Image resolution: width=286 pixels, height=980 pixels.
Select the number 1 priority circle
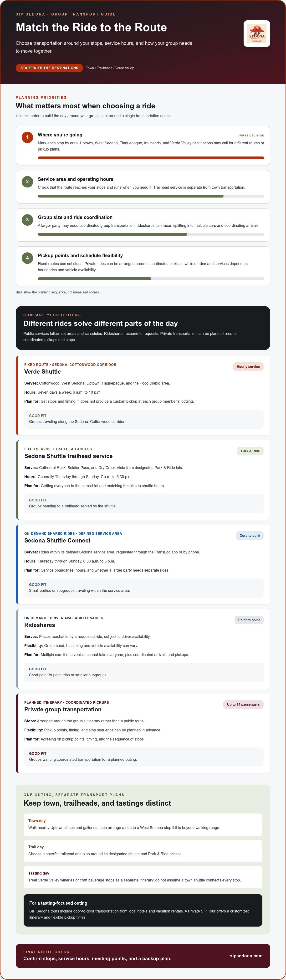27,137
